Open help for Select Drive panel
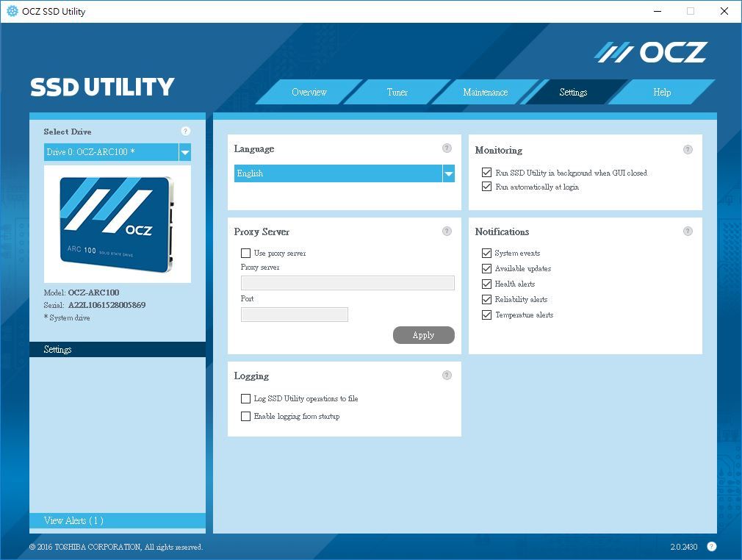The width and height of the screenshot is (742, 560). 185,131
